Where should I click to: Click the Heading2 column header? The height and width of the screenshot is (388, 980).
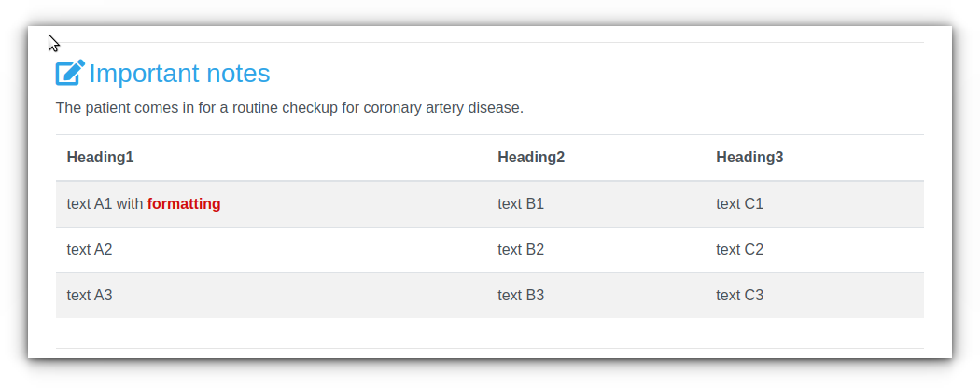point(531,158)
